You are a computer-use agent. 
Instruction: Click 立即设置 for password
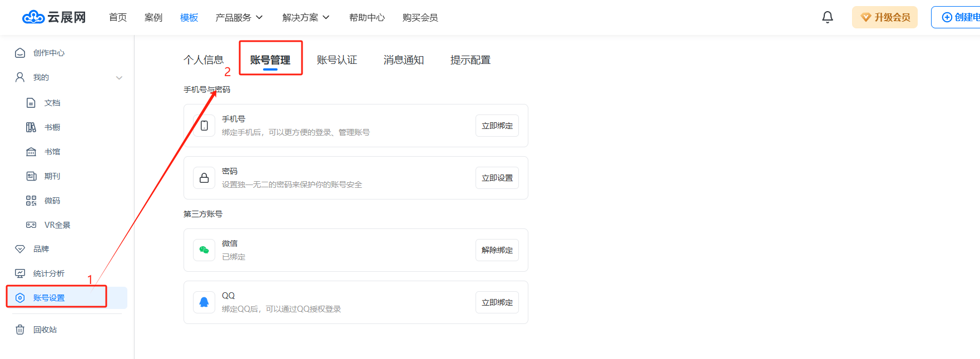[x=497, y=178]
